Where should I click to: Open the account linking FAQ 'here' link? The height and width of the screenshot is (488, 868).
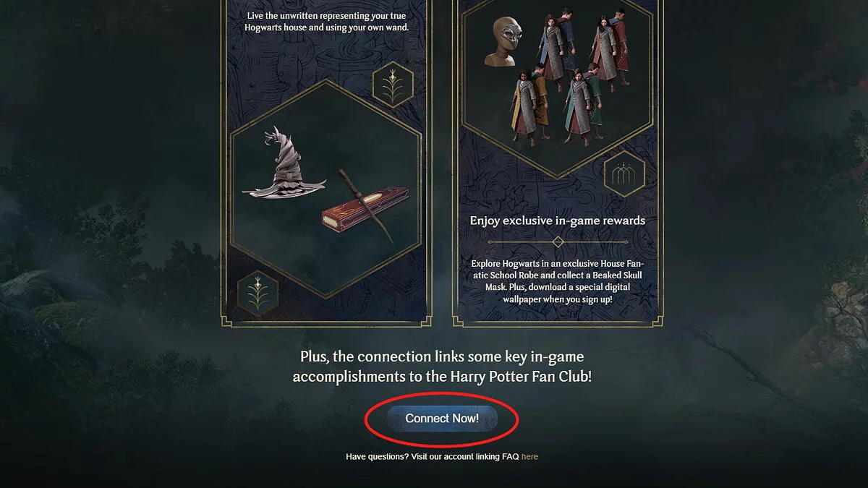coord(529,456)
